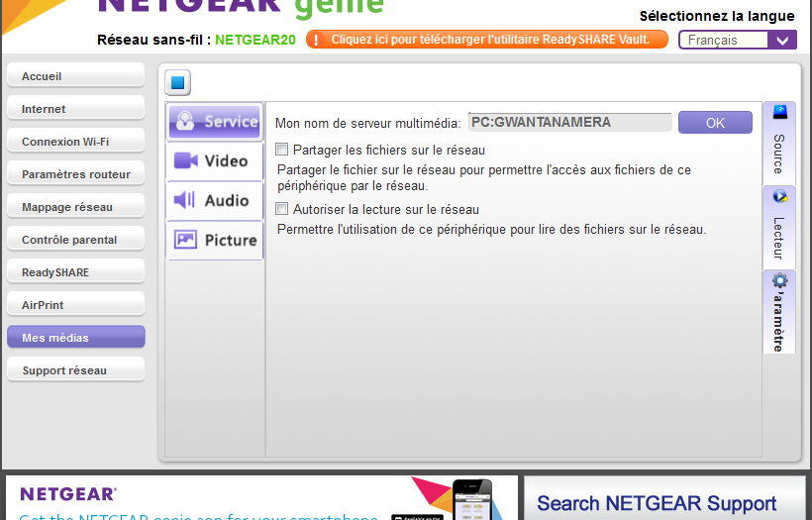Switch to the Source side tab
Screen dimensions: 812x520
(778, 142)
